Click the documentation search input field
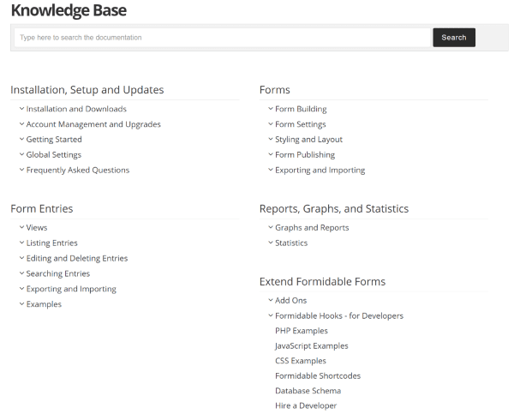Screen dimensions: 514x420 (223, 38)
